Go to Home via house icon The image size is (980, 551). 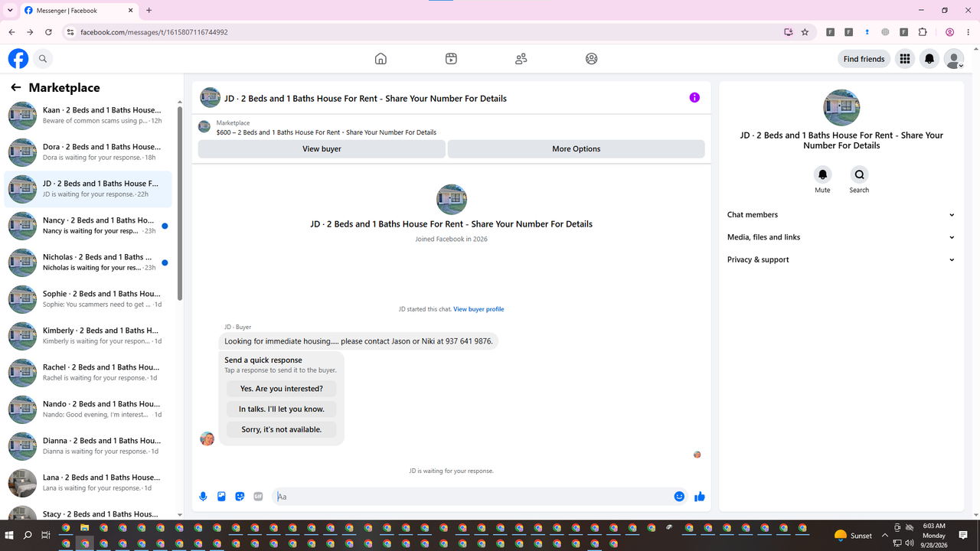(381, 59)
